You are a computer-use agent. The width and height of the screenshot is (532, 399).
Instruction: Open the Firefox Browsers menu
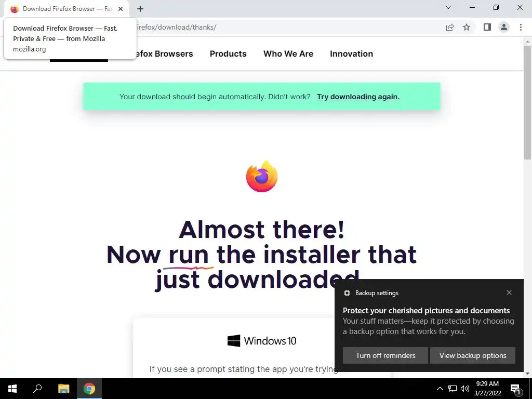[x=165, y=54]
